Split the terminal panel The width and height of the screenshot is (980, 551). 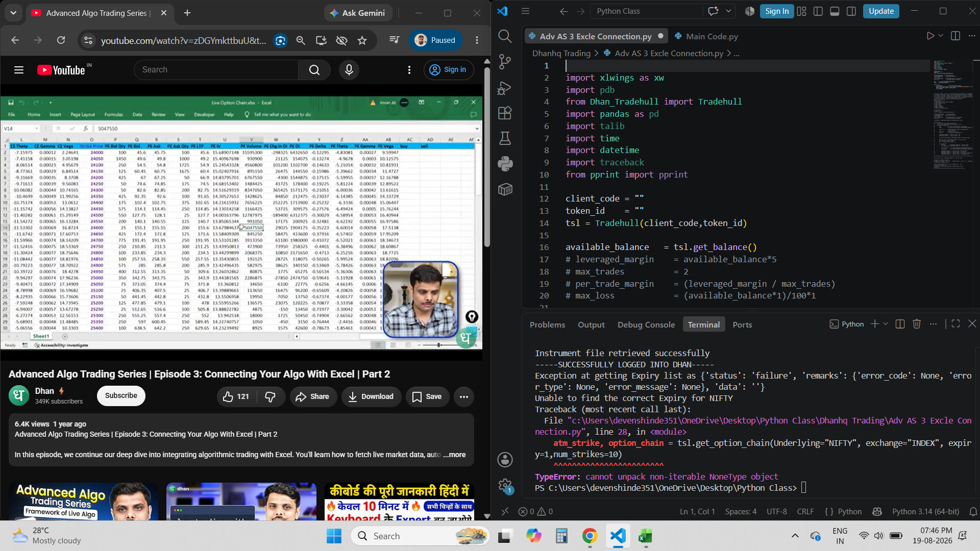coord(900,324)
